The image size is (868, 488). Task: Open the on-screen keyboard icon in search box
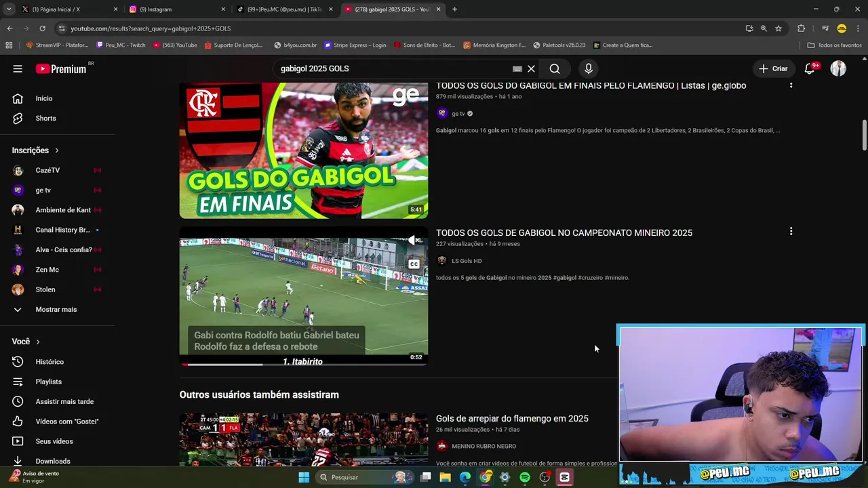click(x=517, y=68)
